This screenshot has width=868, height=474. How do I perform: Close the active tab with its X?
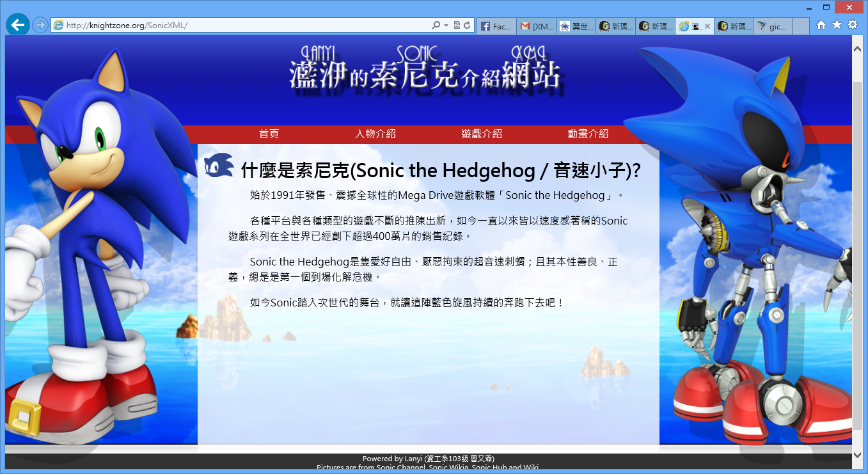(x=707, y=26)
